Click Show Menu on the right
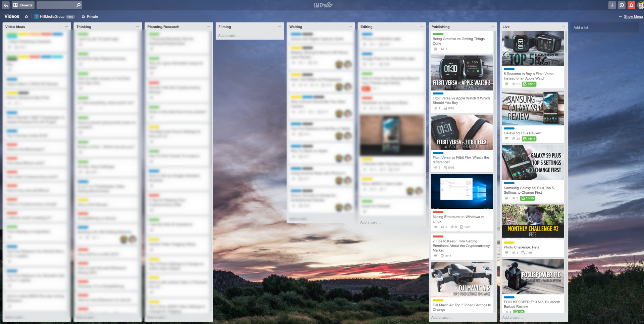The image size is (644, 324). [x=633, y=16]
